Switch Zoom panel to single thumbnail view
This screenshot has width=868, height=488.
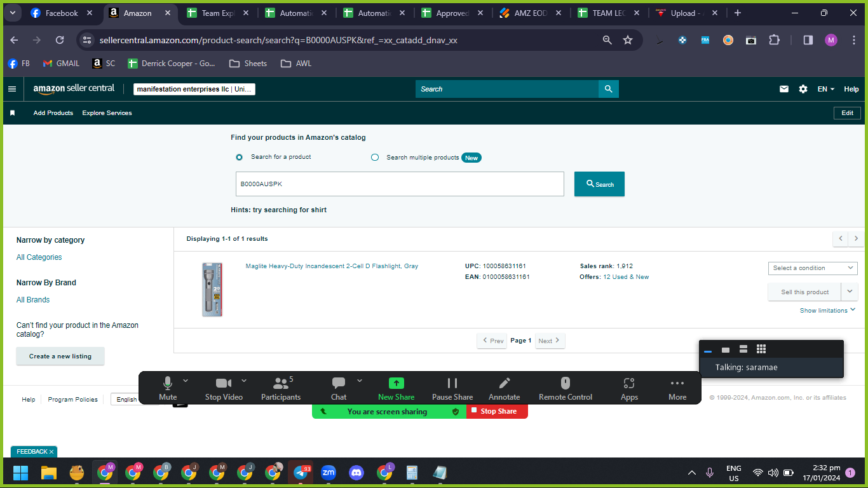tap(726, 349)
